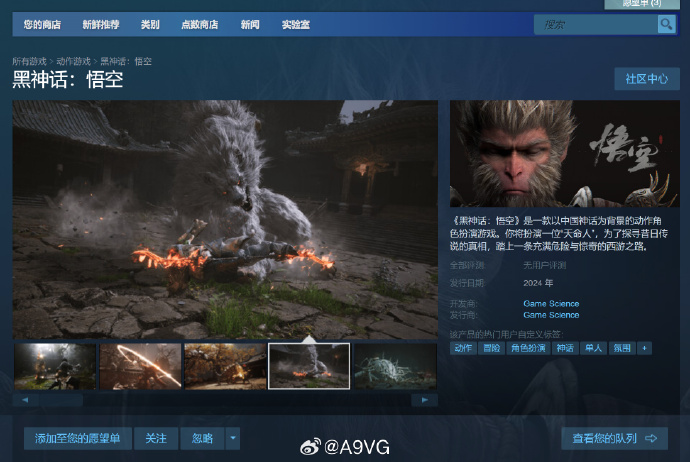Click 动作游戏 breadcrumb link
The width and height of the screenshot is (690, 462).
click(x=73, y=61)
